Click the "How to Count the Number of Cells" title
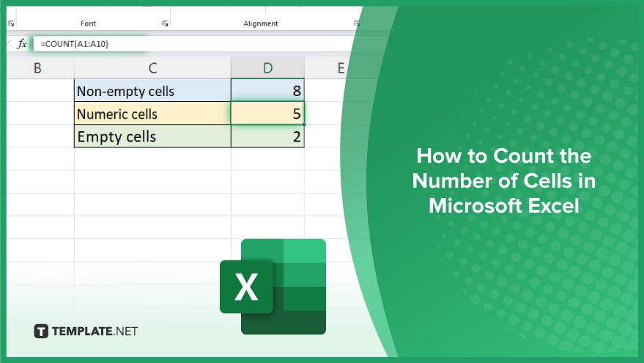Screen dimensions: 644x363 [504, 180]
